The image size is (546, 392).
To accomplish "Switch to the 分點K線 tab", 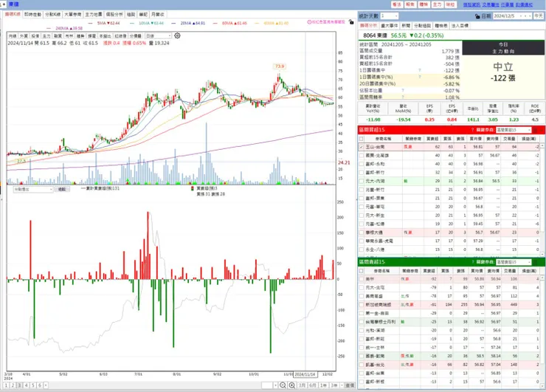I will 52,14.
